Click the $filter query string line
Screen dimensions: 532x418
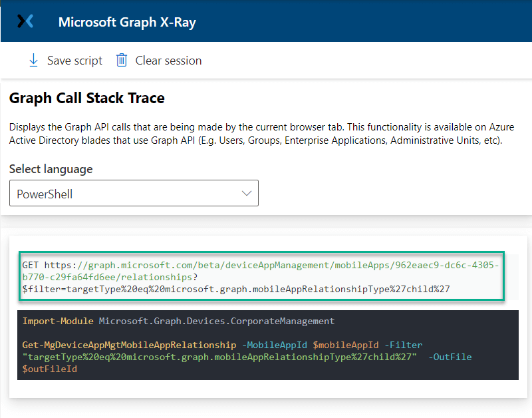236,289
